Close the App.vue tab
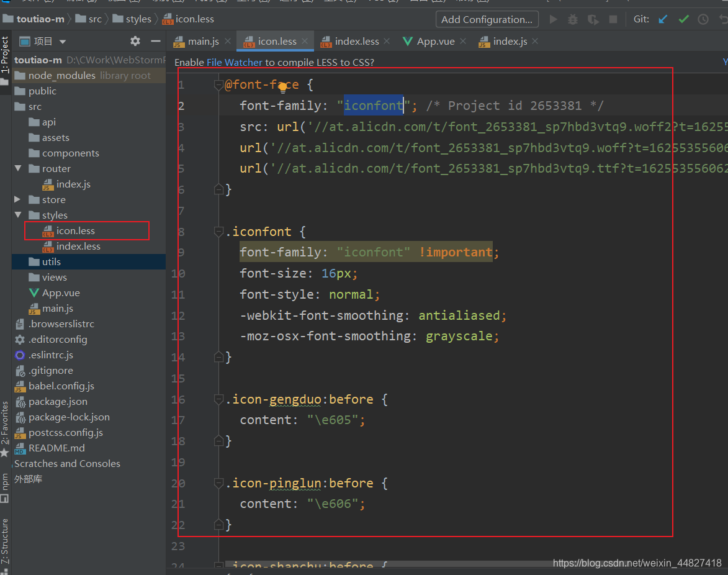This screenshot has width=728, height=575. click(x=463, y=42)
